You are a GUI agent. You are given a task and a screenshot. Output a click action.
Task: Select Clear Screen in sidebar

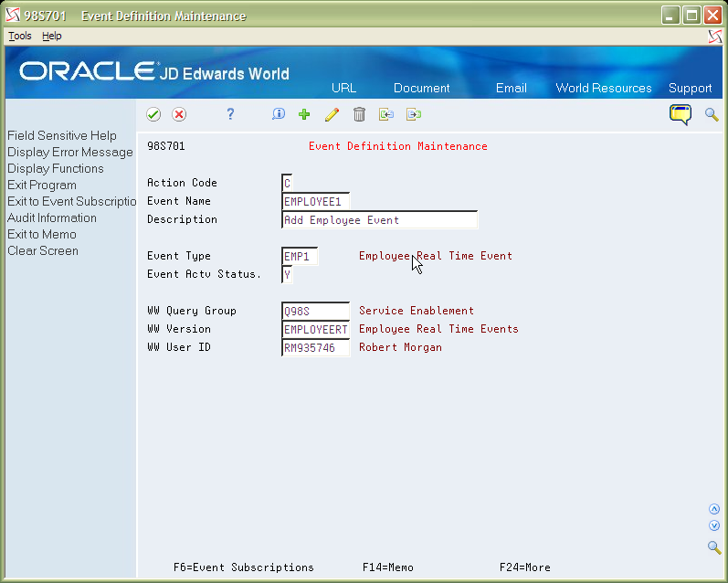coord(43,251)
